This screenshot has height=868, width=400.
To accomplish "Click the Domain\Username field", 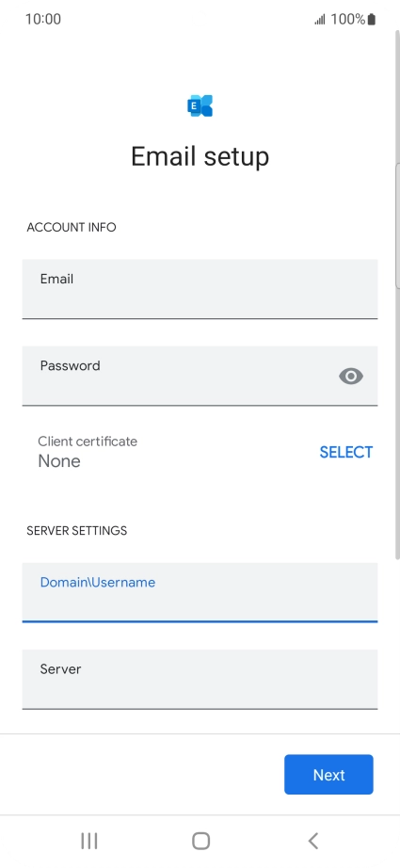I will [200, 592].
